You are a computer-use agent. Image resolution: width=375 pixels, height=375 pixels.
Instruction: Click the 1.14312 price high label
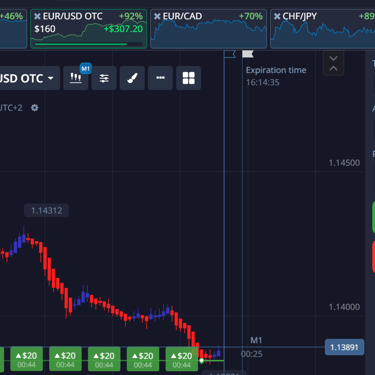[x=46, y=211]
